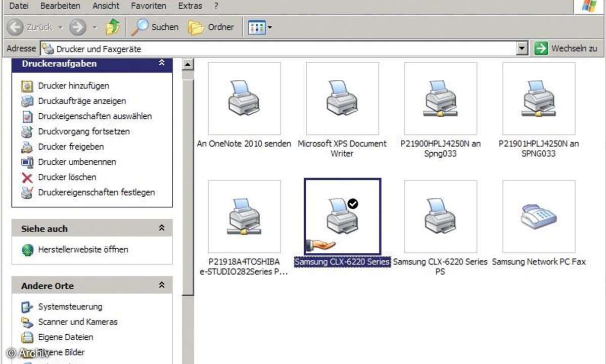This screenshot has width=606, height=364.
Task: Click the Drucker freigeben icon
Action: [27, 147]
